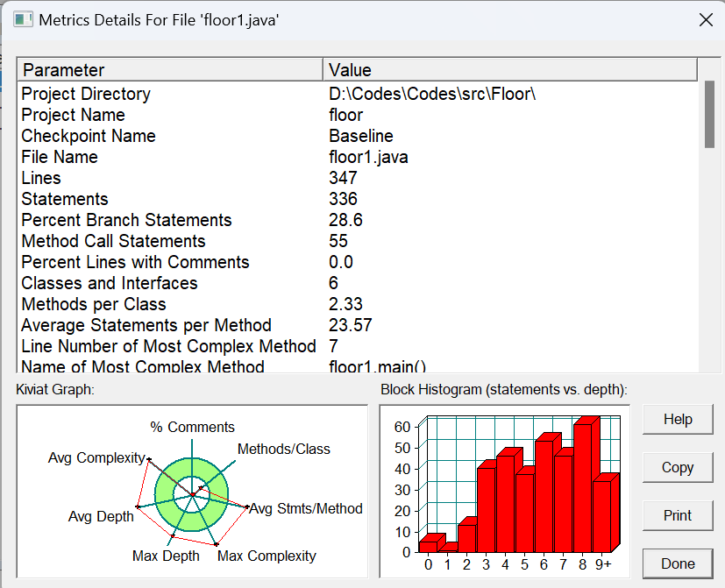
Task: Click the histogram bar for depth 0
Action: (429, 547)
